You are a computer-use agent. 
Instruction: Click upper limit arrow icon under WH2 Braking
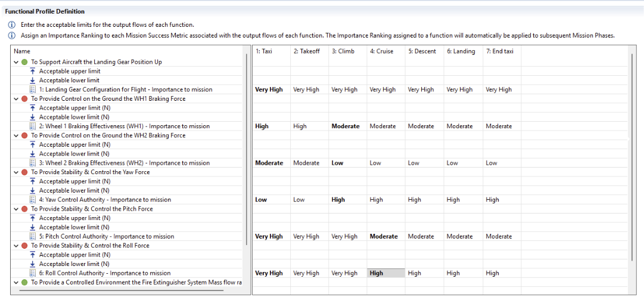[x=33, y=145]
